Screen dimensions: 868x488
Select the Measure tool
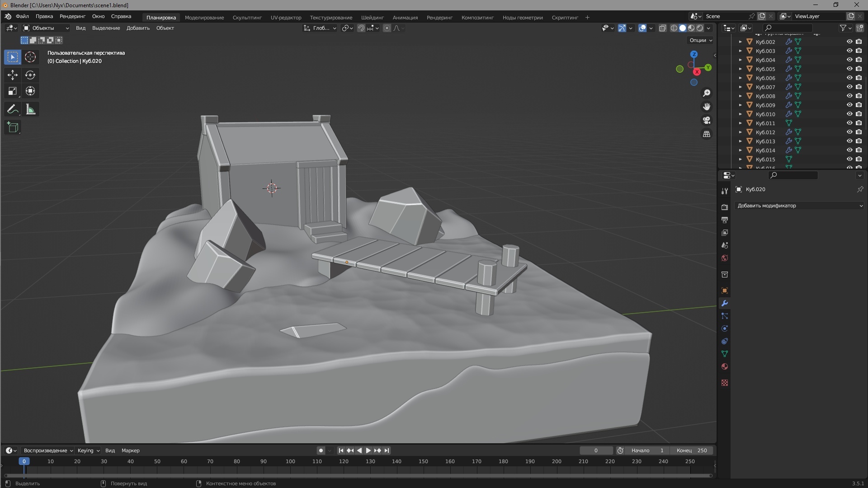tap(30, 109)
